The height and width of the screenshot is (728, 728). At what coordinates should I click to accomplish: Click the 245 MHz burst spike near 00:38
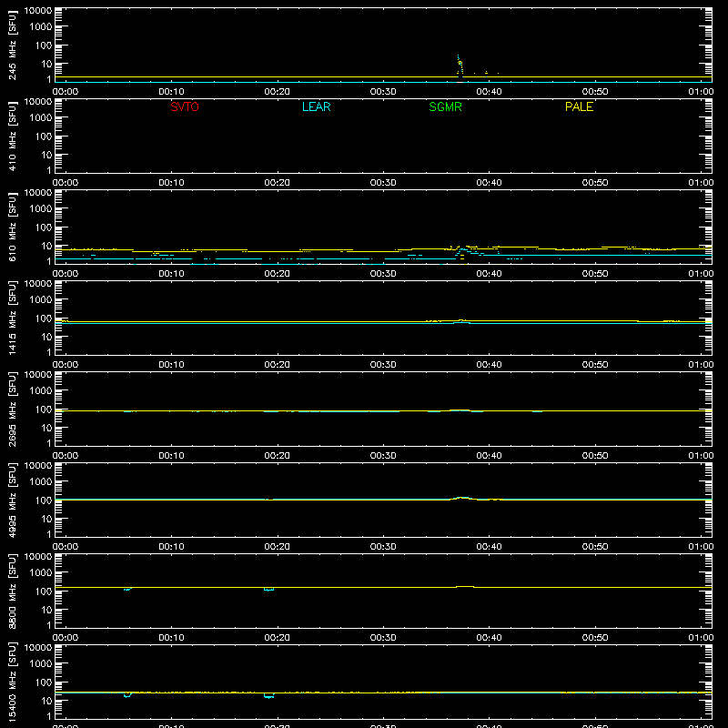click(460, 65)
